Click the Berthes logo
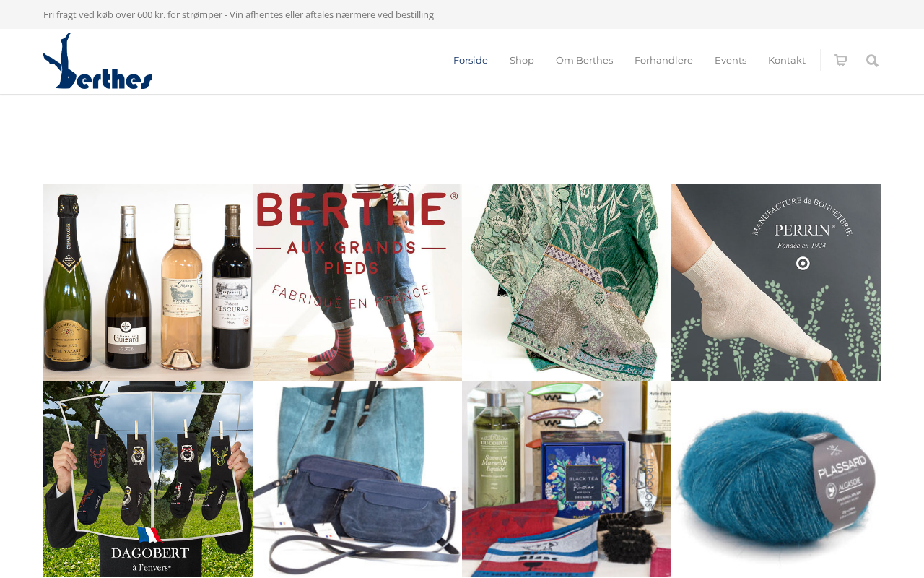Image resolution: width=924 pixels, height=578 pixels. point(97,61)
